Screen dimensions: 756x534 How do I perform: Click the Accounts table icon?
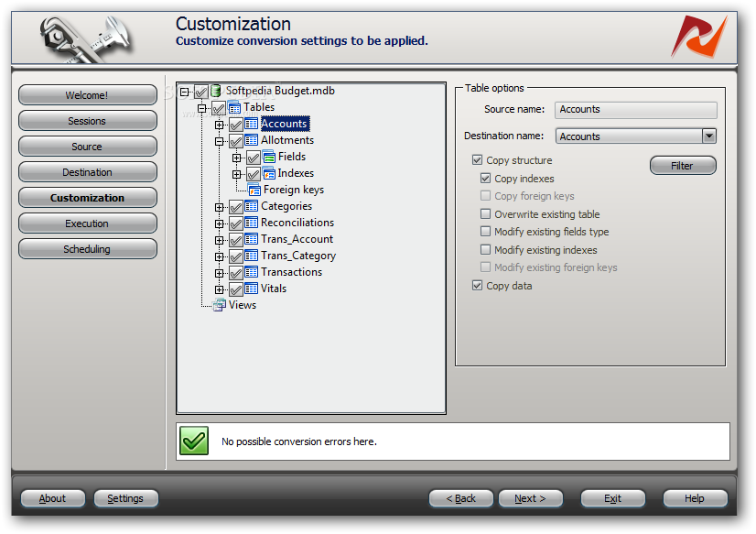251,124
